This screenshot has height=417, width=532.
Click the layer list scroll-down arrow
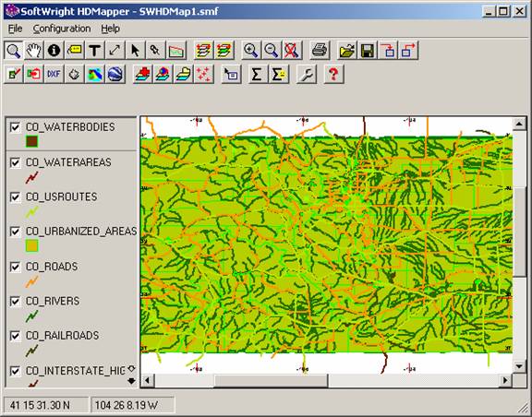[131, 381]
